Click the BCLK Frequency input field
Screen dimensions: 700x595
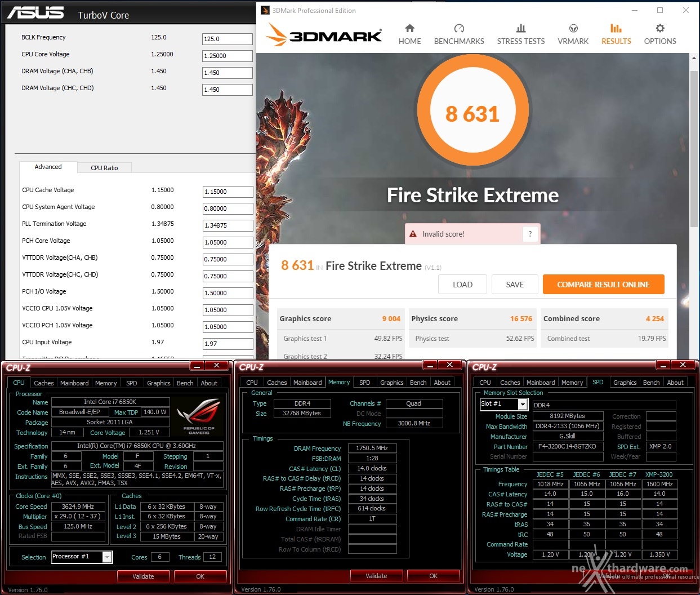tap(228, 39)
